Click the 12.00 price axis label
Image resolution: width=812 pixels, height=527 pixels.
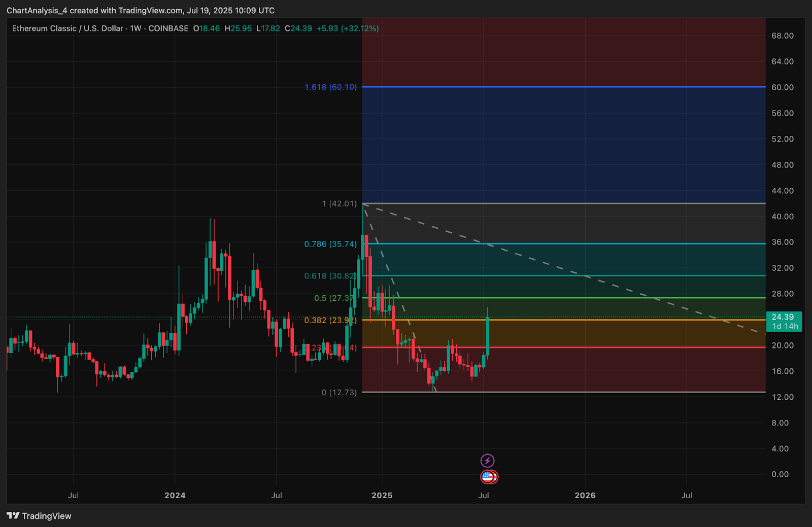pos(783,397)
